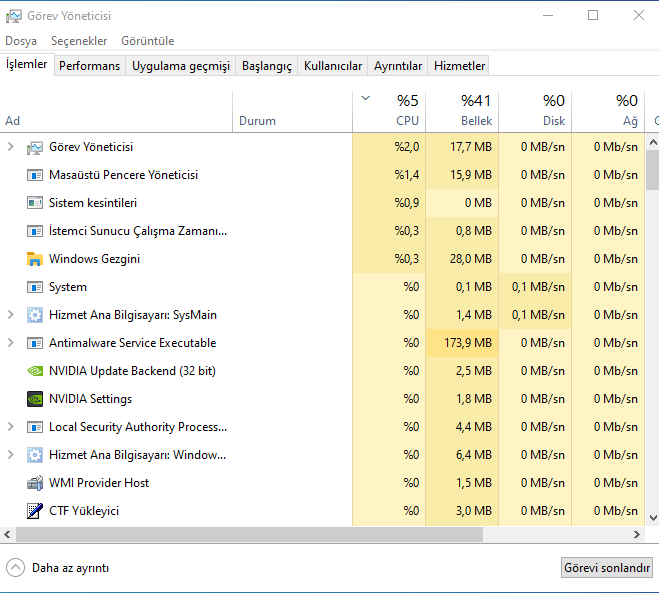Expand Hizmet Ana Bilgisayarı: Window... group

(x=11, y=455)
